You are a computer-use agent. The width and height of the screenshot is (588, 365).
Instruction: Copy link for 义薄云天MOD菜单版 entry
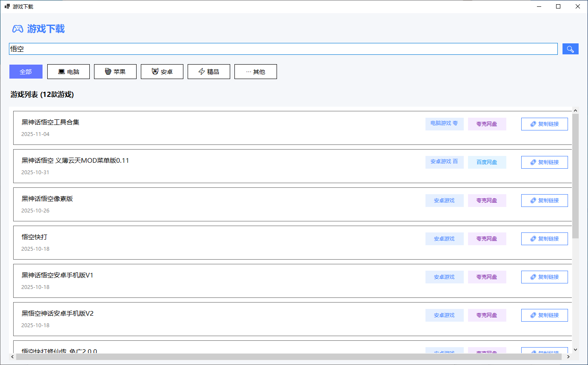coord(544,162)
